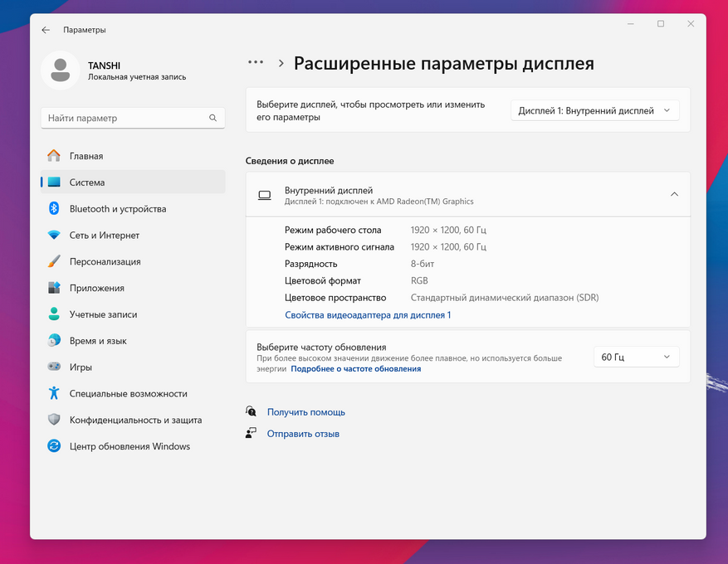The width and height of the screenshot is (728, 564).
Task: Click the Персонализация brush icon
Action: [54, 261]
